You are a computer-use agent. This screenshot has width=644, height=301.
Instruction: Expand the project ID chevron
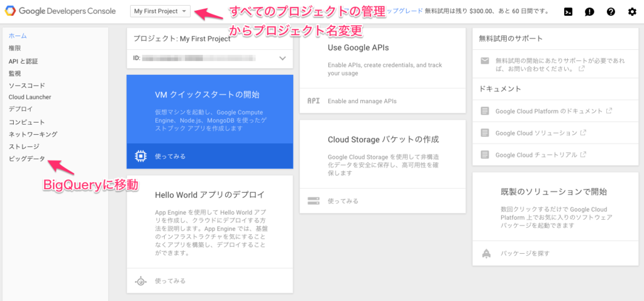click(x=282, y=58)
